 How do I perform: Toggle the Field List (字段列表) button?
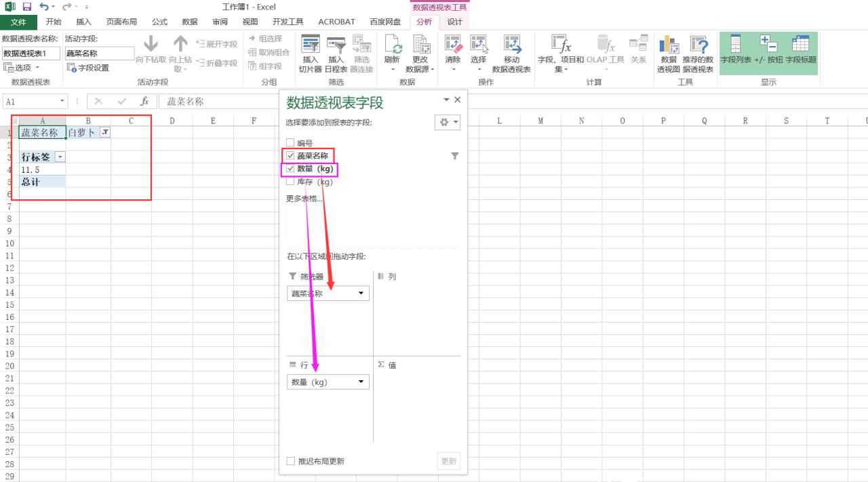[736, 51]
